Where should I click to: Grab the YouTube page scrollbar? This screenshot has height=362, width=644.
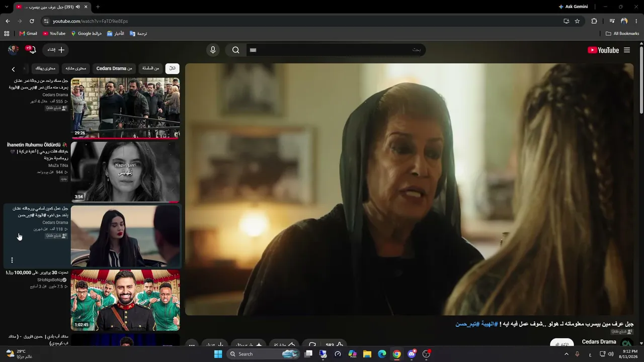641,80
